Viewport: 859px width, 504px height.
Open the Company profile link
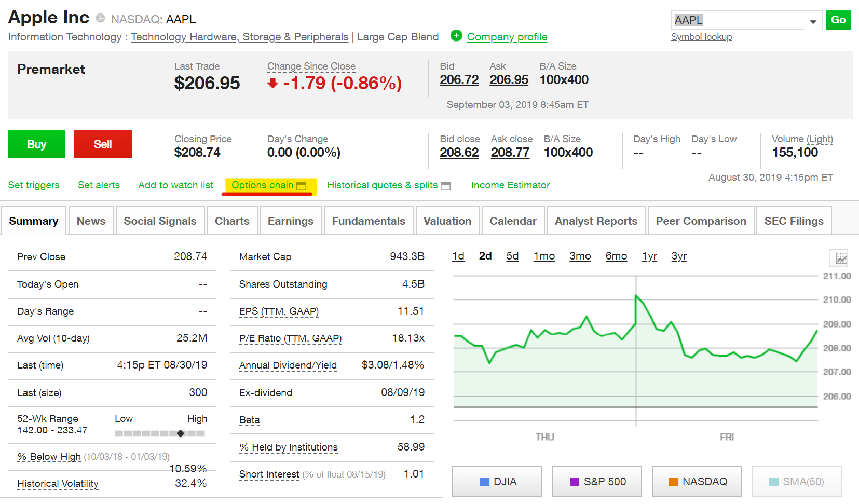pos(507,37)
